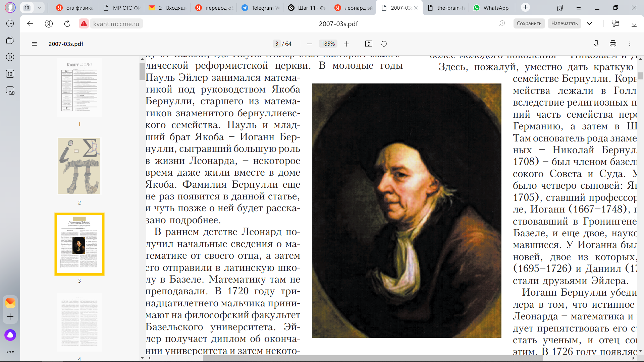Open the browser profile avatar

coord(10,7)
